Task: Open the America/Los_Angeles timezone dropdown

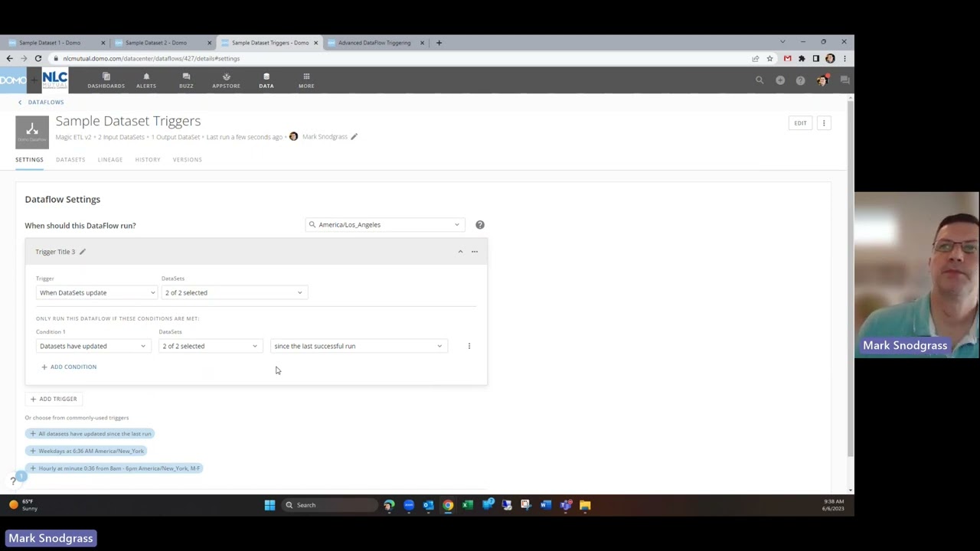Action: pyautogui.click(x=384, y=225)
